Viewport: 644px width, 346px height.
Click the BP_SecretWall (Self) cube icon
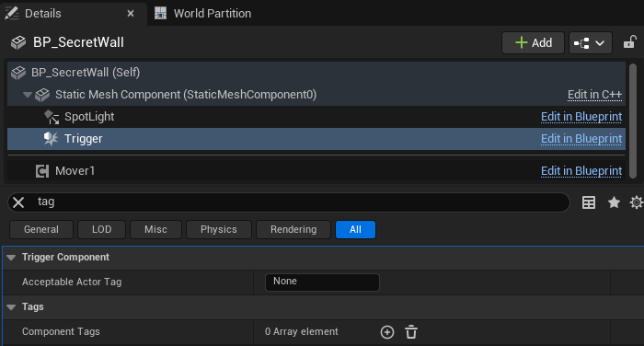(x=18, y=73)
